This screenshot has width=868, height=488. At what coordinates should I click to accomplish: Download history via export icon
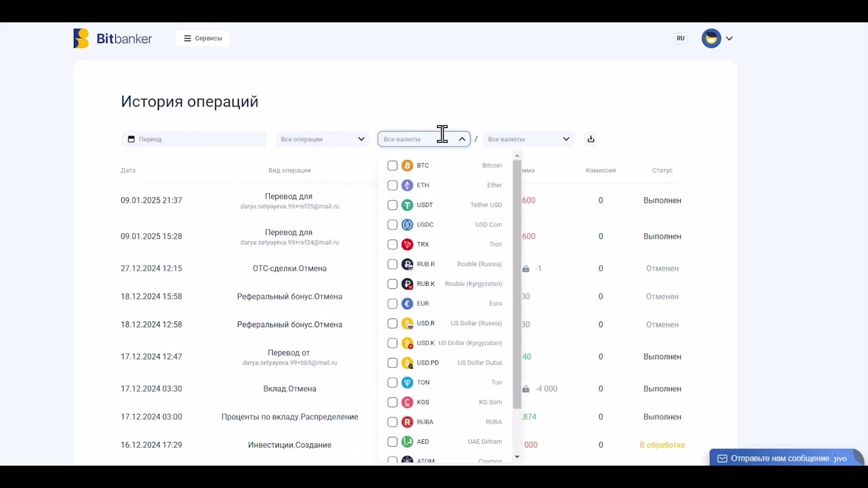click(x=591, y=139)
